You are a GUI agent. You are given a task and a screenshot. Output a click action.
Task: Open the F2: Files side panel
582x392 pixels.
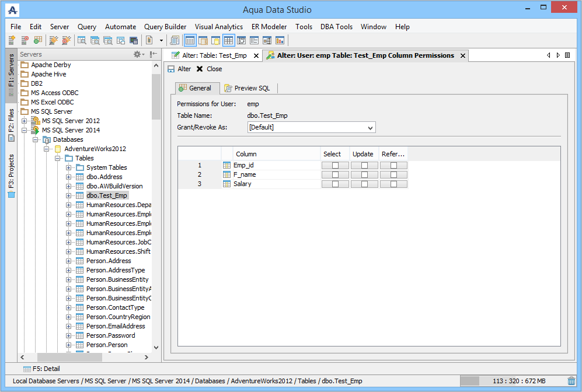11,125
